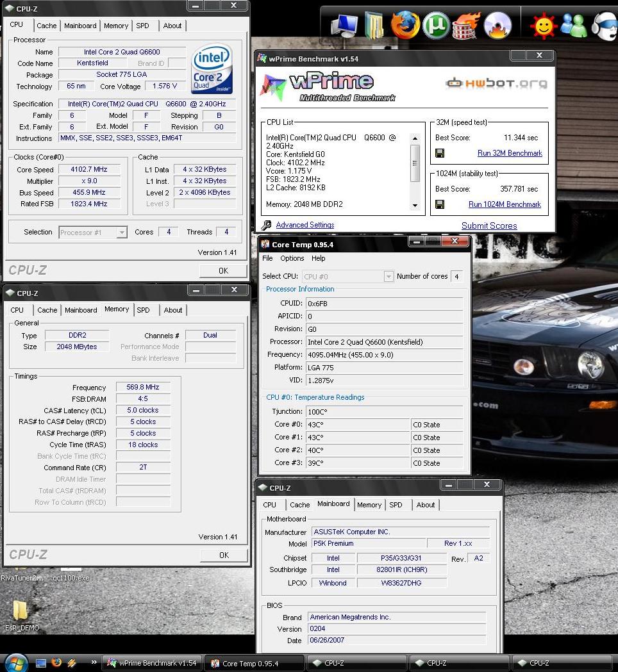Open the Select CPU dropdown in Core Temp
This screenshot has width=618, height=672.
[388, 277]
